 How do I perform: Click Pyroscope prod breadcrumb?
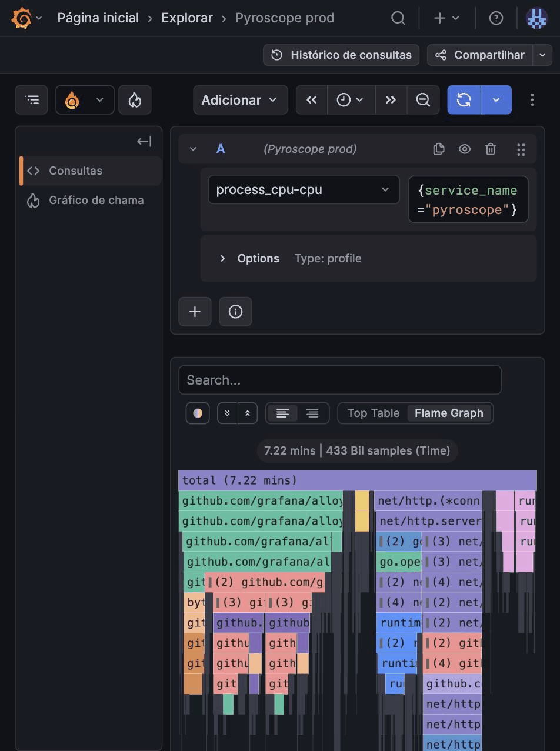[285, 18]
